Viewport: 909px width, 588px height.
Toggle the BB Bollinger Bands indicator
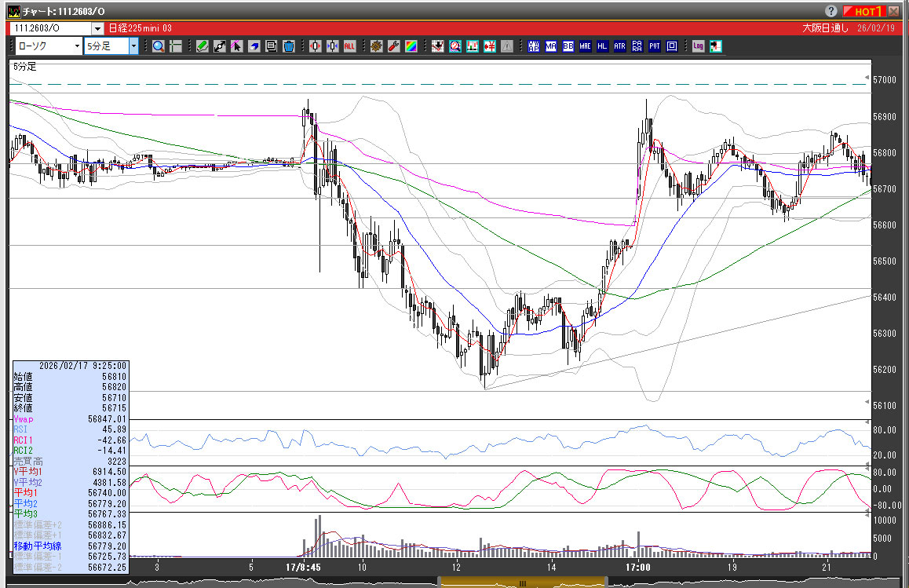pyautogui.click(x=568, y=46)
